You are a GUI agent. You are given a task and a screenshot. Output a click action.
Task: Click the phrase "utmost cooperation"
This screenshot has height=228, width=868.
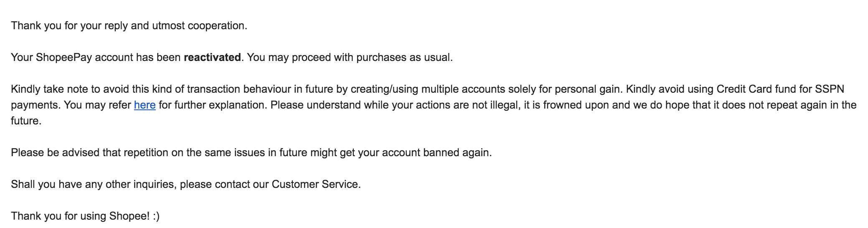[x=199, y=26]
